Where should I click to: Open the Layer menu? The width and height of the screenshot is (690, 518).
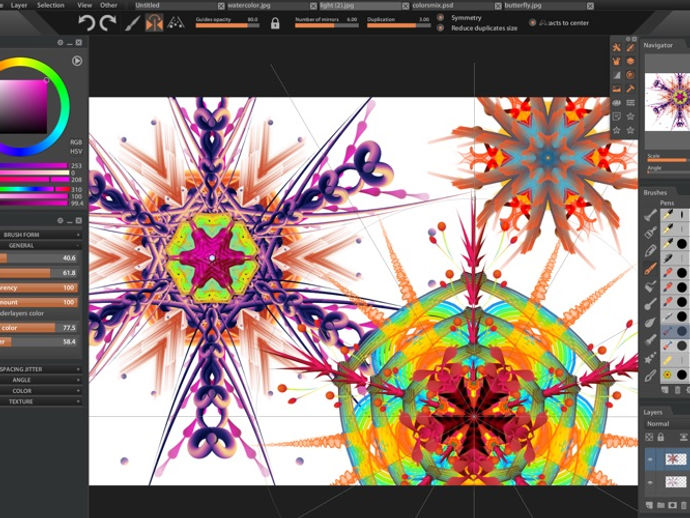tap(18, 5)
